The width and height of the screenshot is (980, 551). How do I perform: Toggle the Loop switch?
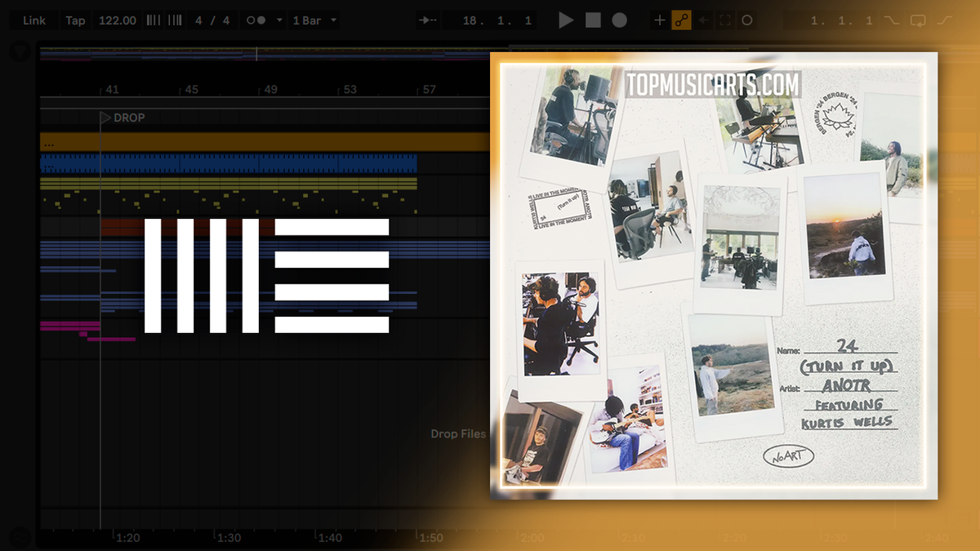point(918,20)
